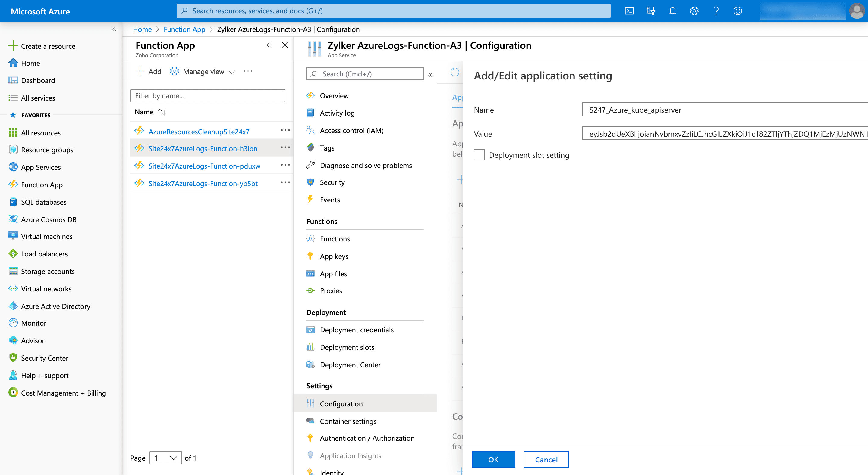Select Access control (IAM)
Image resolution: width=868 pixels, height=475 pixels.
tap(351, 130)
